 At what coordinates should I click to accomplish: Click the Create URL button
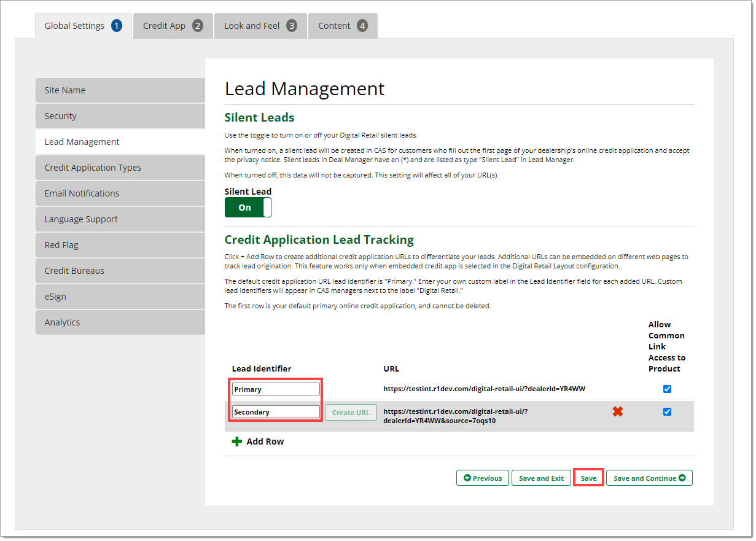click(x=351, y=412)
